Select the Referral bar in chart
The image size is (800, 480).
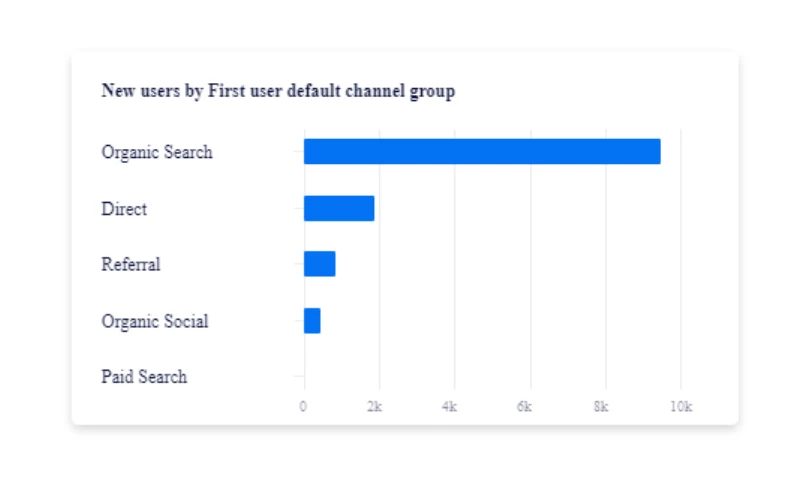[x=320, y=264]
